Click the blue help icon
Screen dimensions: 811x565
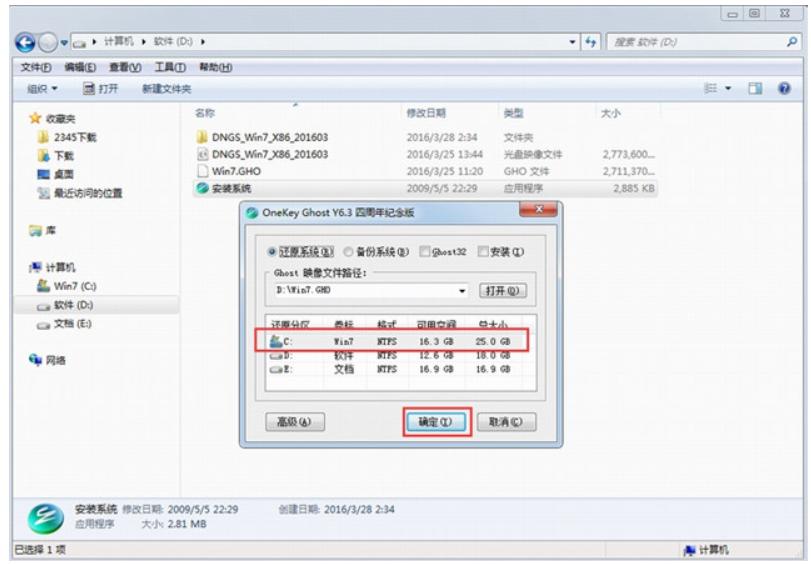point(784,88)
